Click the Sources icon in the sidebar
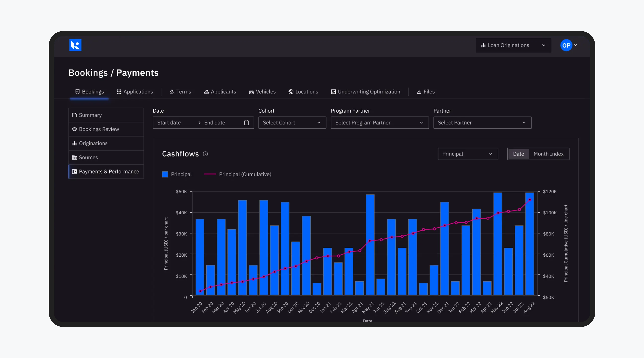The height and width of the screenshot is (358, 644). 74,157
